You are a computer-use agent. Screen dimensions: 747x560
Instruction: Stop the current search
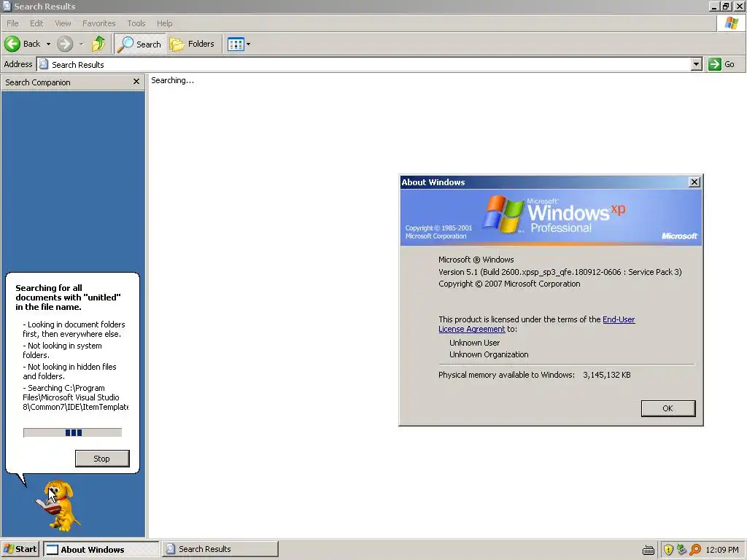tap(102, 459)
